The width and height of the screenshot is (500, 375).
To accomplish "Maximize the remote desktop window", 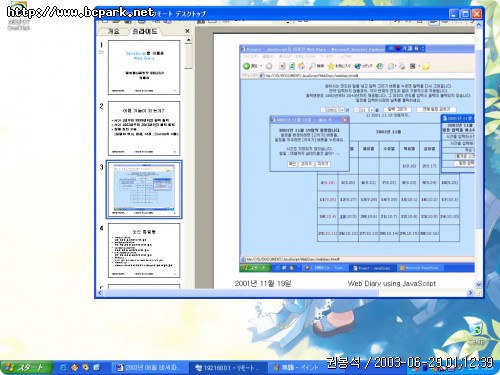I will click(x=465, y=14).
